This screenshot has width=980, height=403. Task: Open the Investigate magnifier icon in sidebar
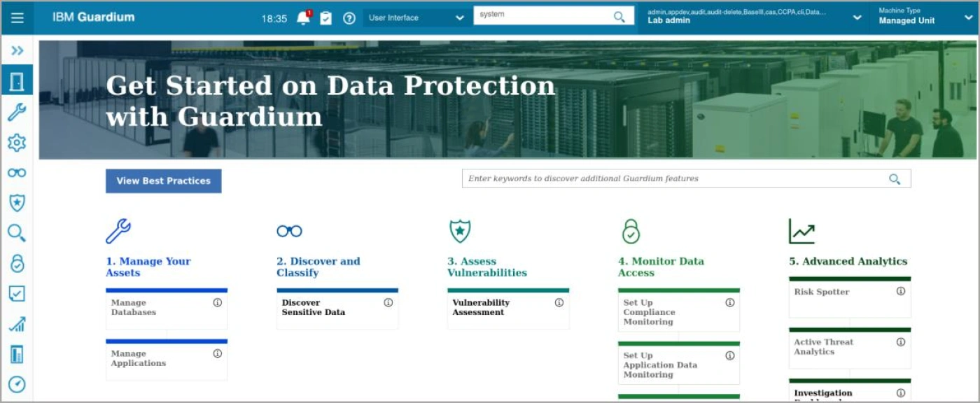(17, 233)
